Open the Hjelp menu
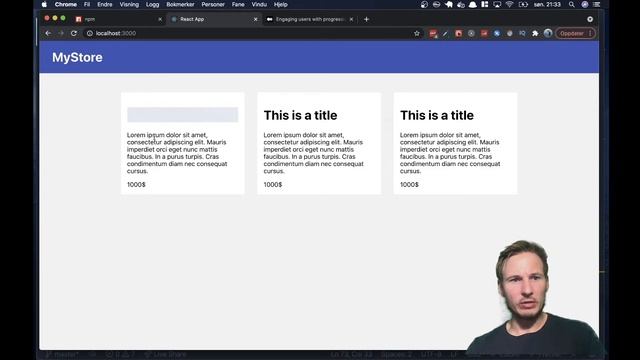Image resolution: width=640 pixels, height=360 pixels. pyautogui.click(x=280, y=4)
